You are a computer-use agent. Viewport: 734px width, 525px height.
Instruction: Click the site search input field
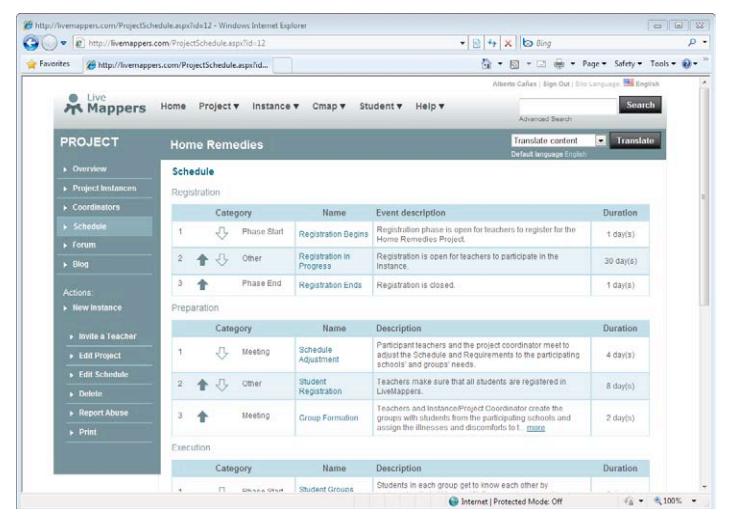pos(568,106)
